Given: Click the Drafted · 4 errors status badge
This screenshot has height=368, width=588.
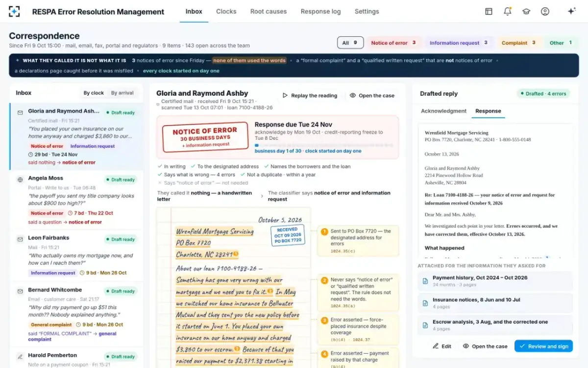Looking at the screenshot, I should pyautogui.click(x=543, y=93).
